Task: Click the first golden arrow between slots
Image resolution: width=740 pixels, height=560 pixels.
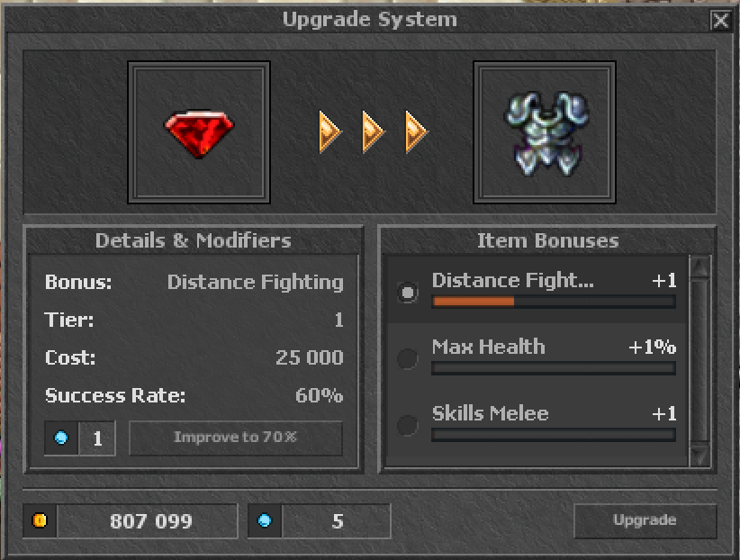Action: pos(329,132)
